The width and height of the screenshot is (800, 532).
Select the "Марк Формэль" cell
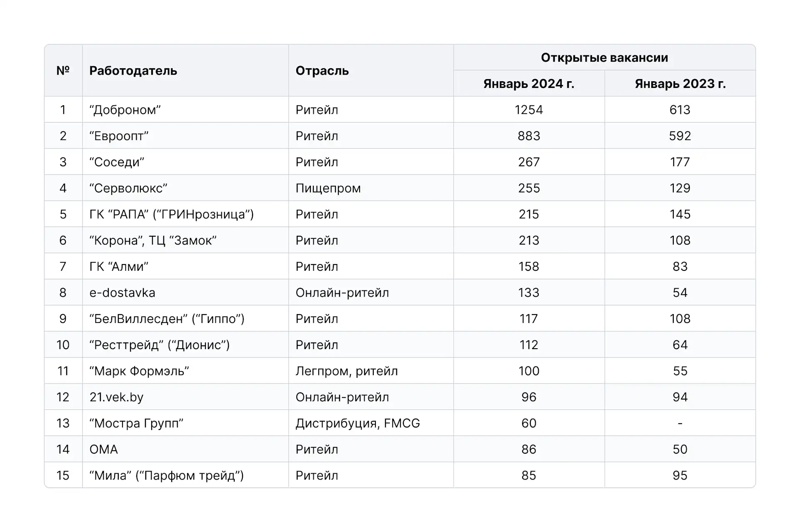[x=139, y=371]
